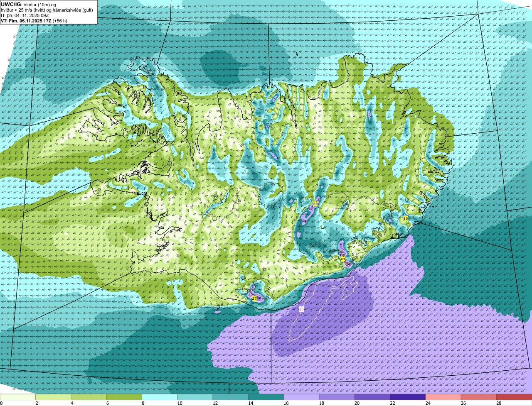Click the pale yellow 0–2 m/s legend swatch

(x=18, y=397)
